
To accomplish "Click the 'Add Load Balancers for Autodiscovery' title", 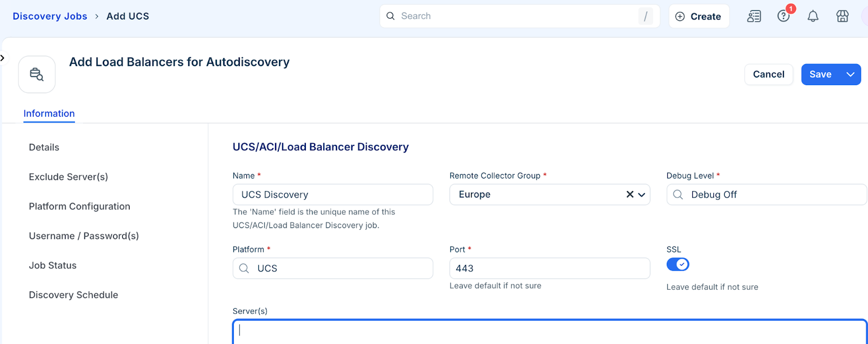I will pyautogui.click(x=180, y=62).
